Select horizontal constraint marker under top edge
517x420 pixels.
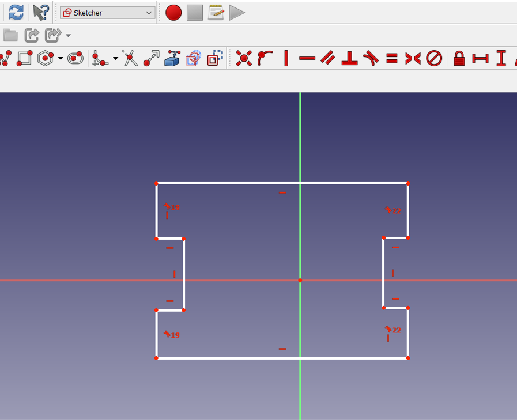[x=282, y=192]
